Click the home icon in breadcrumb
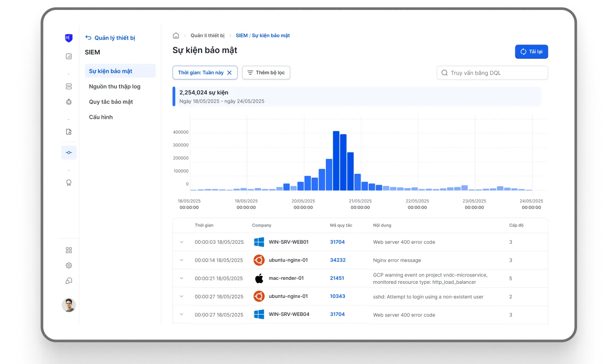 [x=176, y=36]
